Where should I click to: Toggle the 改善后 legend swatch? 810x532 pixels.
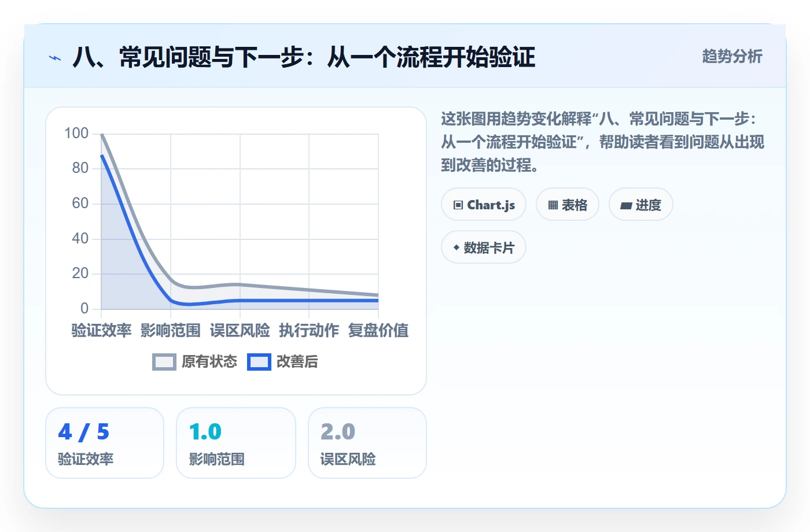pyautogui.click(x=259, y=362)
